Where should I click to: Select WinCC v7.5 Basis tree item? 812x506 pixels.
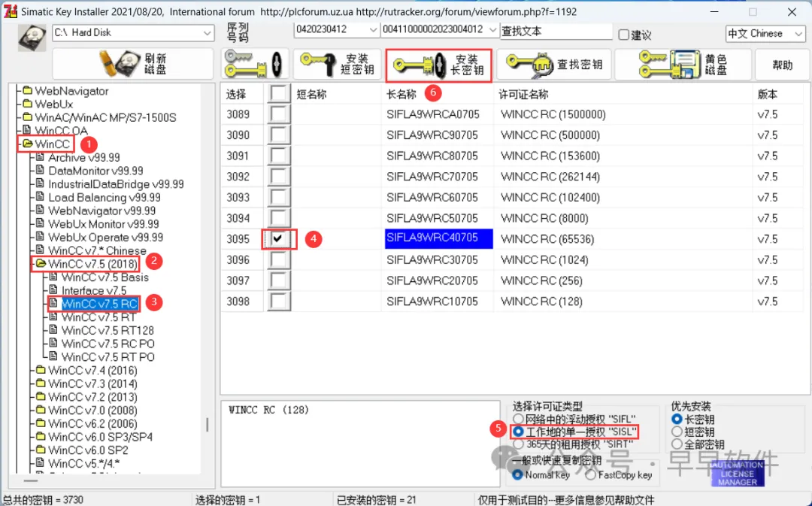[x=105, y=277]
